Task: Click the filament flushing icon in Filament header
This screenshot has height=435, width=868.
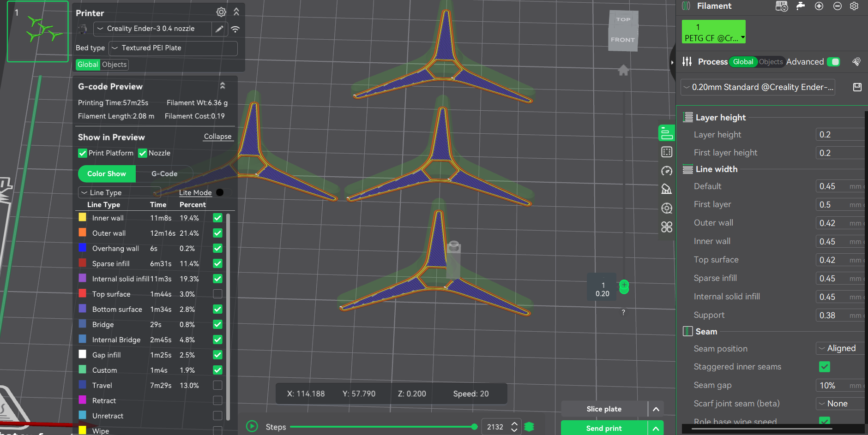Action: pos(801,6)
